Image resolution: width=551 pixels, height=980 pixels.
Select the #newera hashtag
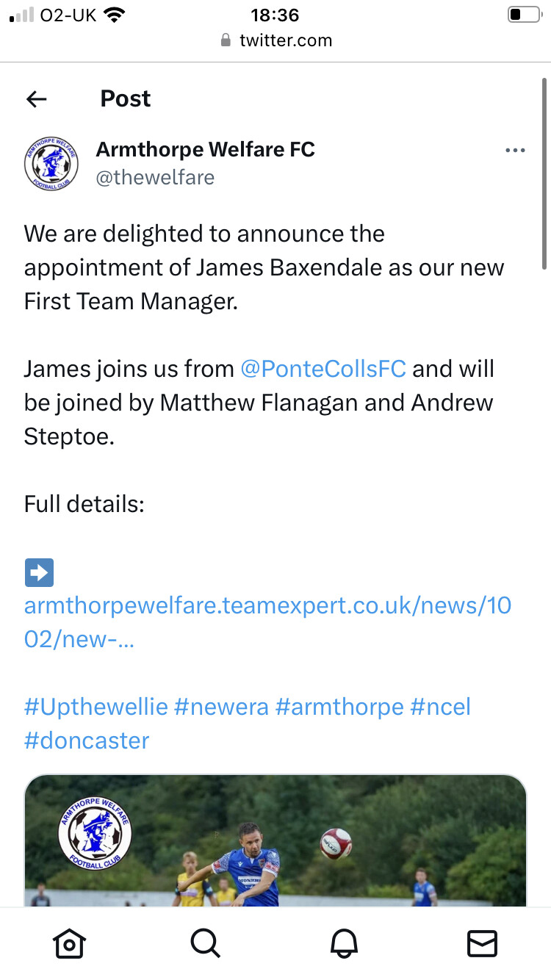point(221,707)
